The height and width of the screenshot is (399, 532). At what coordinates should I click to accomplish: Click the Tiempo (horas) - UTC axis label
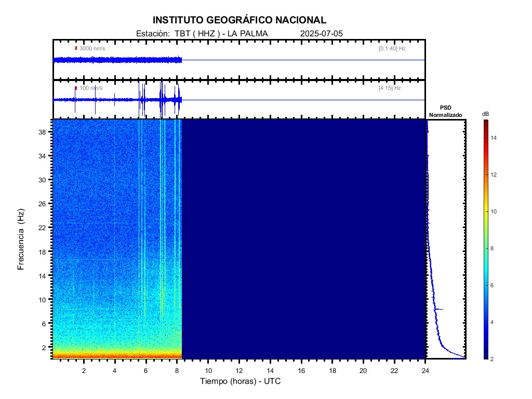tap(240, 381)
